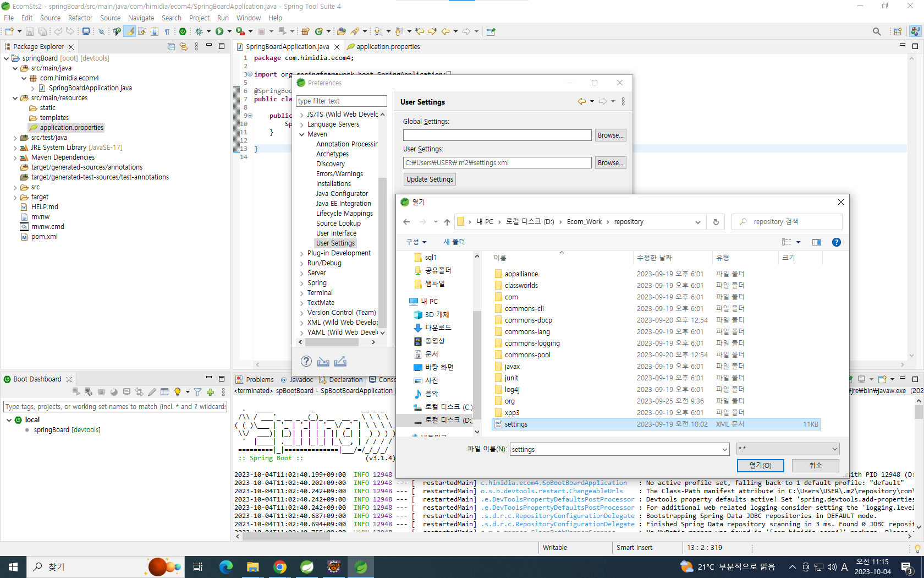Switch to the Problems tab

tap(255, 380)
